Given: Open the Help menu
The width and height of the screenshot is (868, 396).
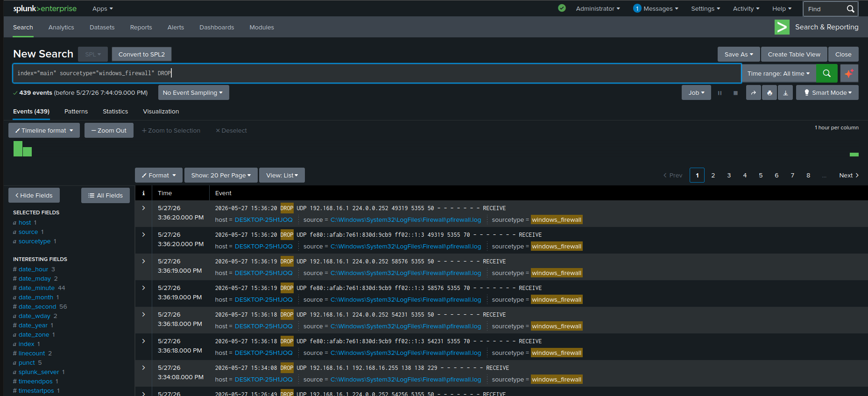Looking at the screenshot, I should pyautogui.click(x=782, y=8).
